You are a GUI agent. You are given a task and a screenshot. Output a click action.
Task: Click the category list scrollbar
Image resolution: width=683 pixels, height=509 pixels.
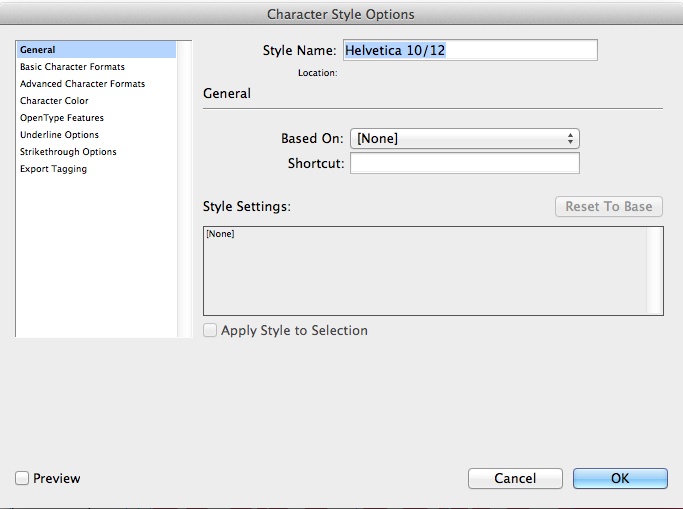tap(184, 188)
